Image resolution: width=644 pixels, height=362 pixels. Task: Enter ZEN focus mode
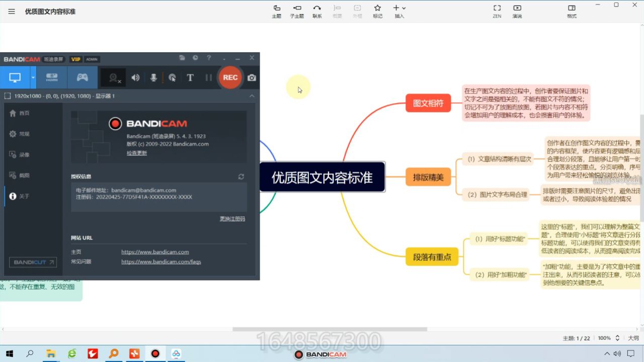point(497,11)
